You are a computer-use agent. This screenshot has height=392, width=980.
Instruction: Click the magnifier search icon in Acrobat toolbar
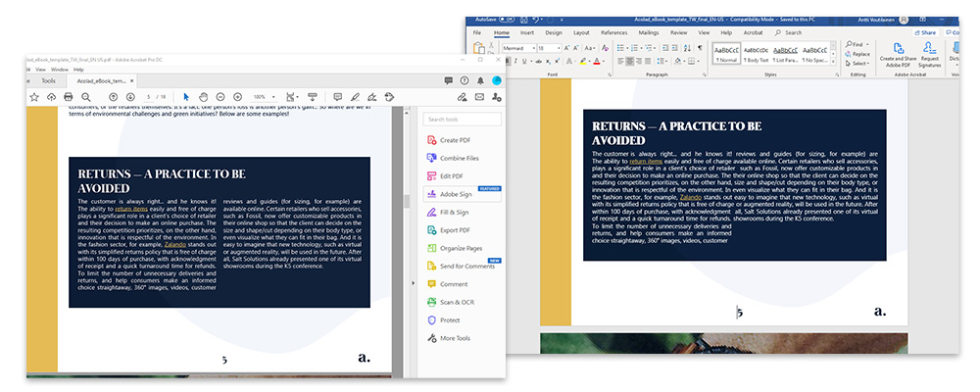pos(85,97)
